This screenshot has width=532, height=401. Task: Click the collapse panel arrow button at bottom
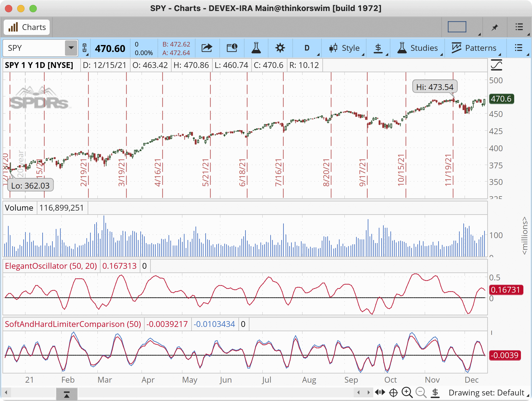coord(66,395)
